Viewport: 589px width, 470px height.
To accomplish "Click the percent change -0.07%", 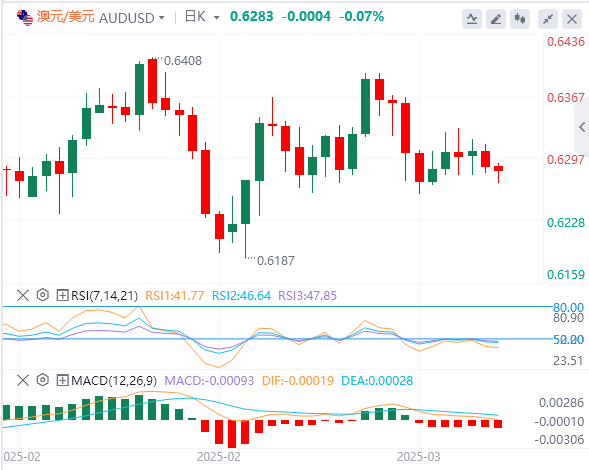I will (361, 17).
